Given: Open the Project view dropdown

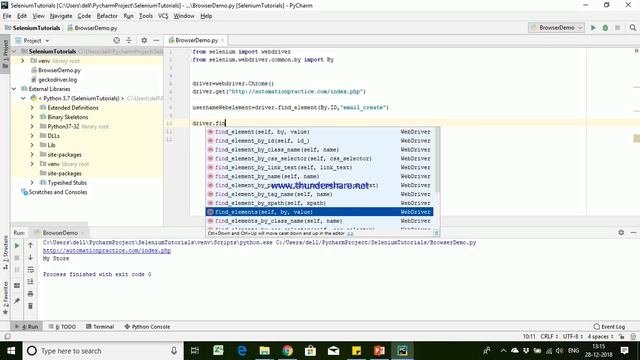Looking at the screenshot, I should tap(33, 40).
